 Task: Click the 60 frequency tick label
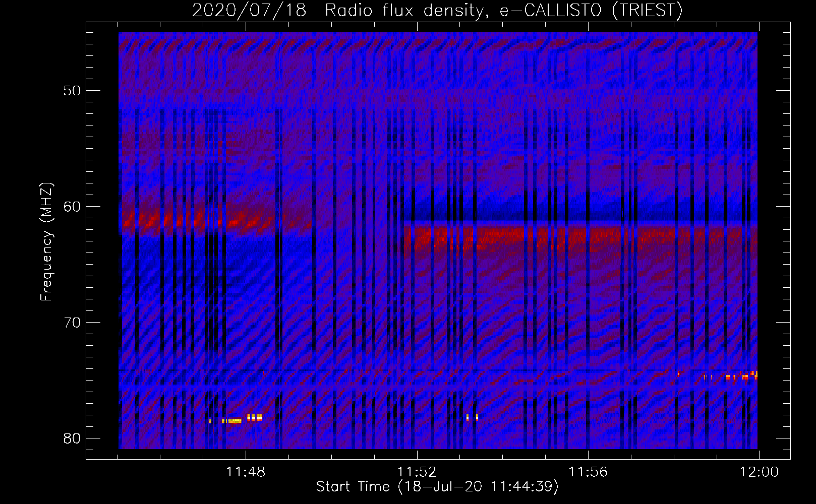(72, 206)
